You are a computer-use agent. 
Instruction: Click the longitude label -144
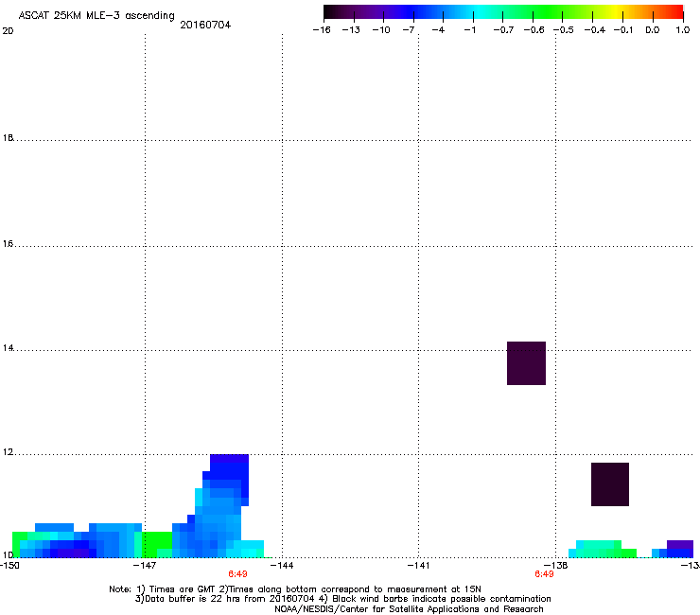283,566
